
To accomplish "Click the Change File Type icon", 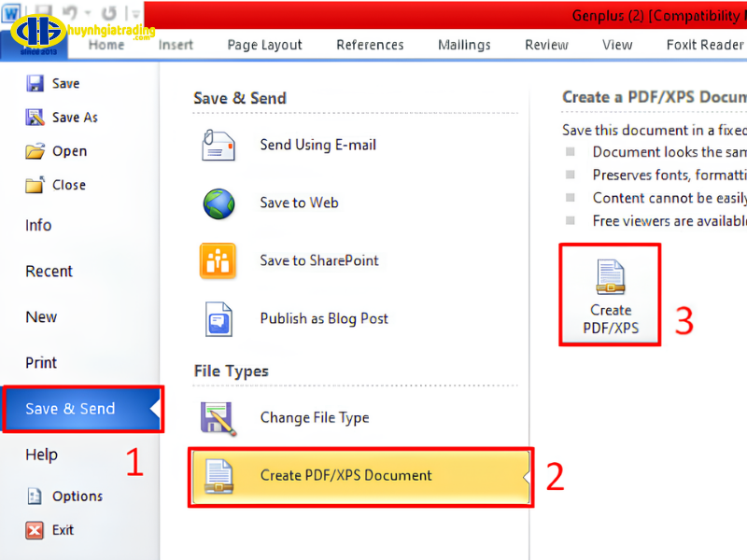I will [x=218, y=418].
